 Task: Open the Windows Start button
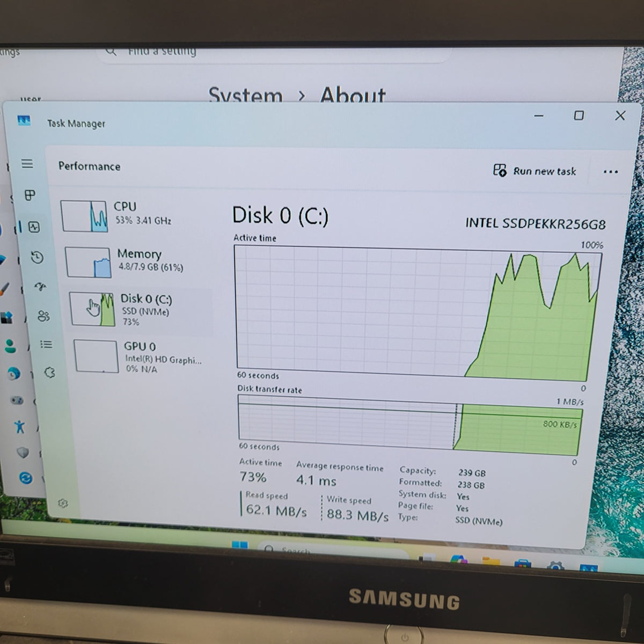point(240,546)
